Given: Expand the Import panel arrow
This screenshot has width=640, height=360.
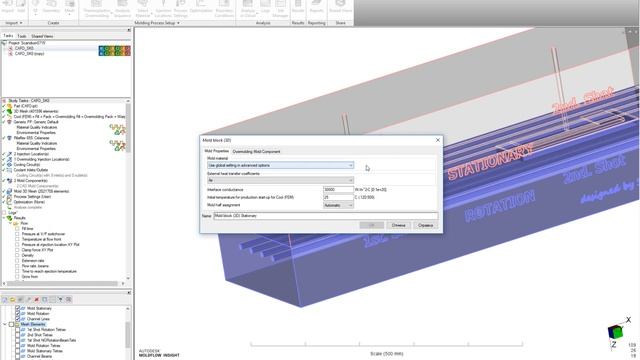Looking at the screenshot, I should [x=21, y=23].
